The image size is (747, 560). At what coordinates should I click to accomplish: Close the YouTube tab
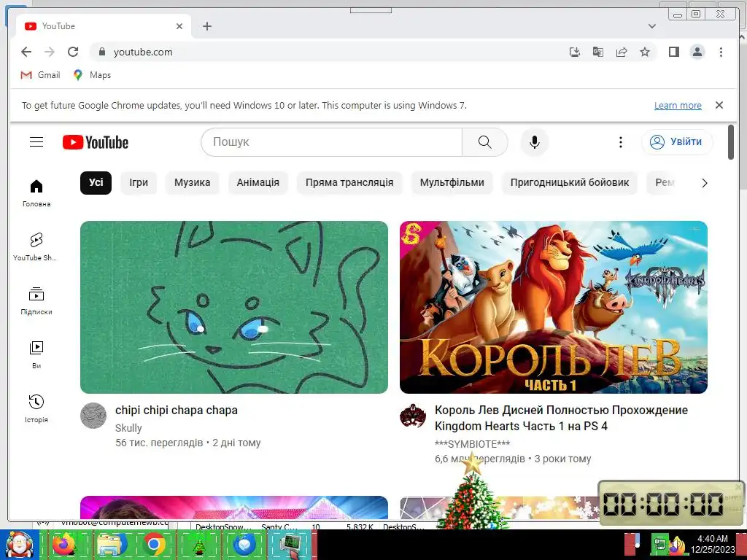pyautogui.click(x=179, y=26)
